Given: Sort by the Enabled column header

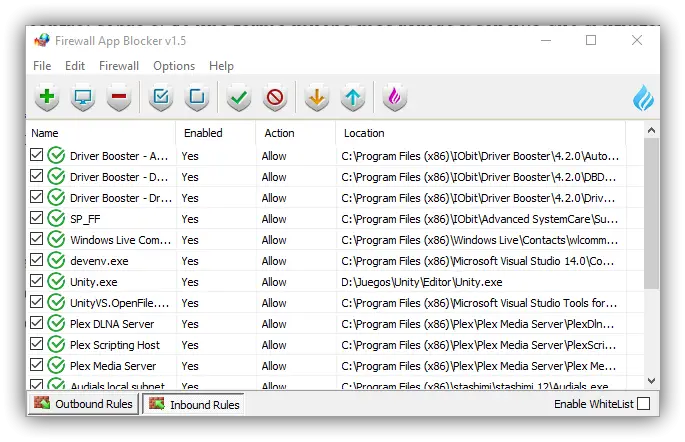Looking at the screenshot, I should (216, 133).
